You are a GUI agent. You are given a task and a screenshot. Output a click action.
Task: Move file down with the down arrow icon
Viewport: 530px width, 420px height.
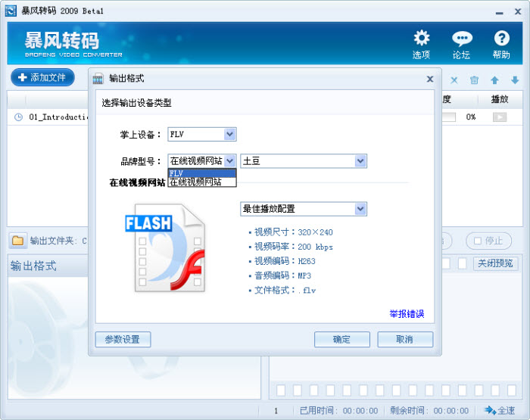pyautogui.click(x=515, y=80)
